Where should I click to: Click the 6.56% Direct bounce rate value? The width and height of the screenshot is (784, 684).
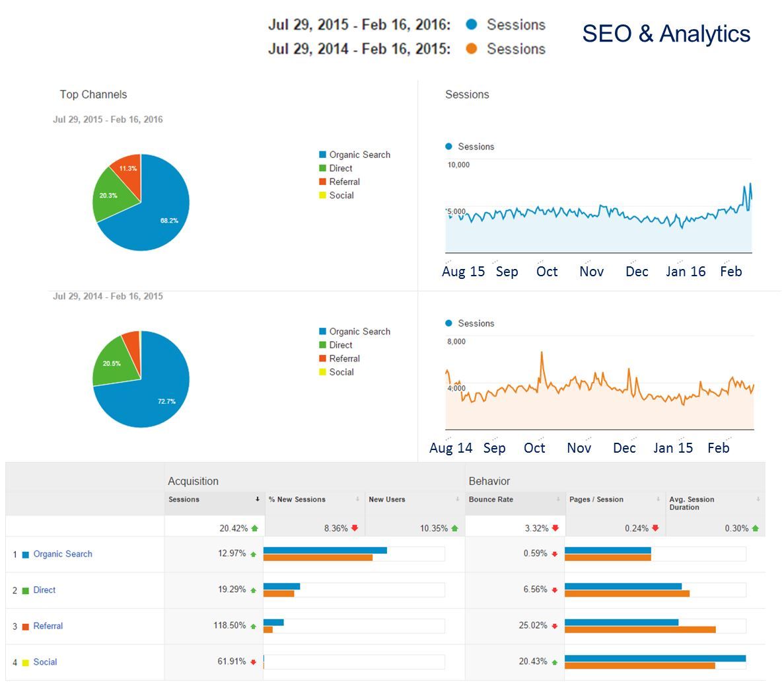coord(536,589)
